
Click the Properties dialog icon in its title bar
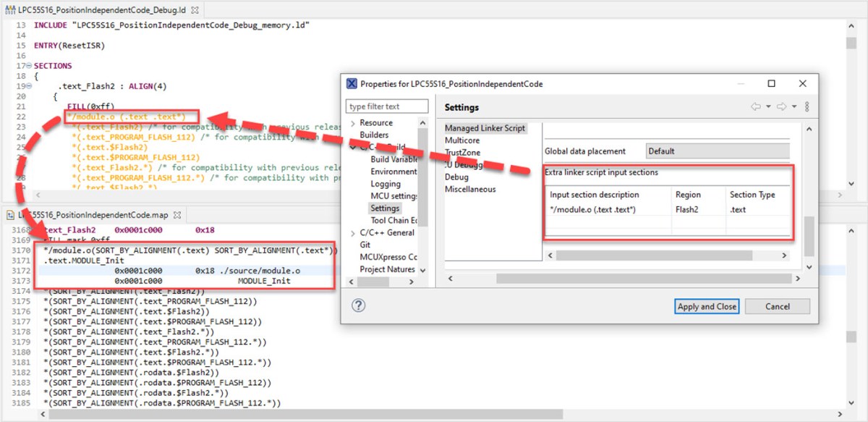(351, 83)
